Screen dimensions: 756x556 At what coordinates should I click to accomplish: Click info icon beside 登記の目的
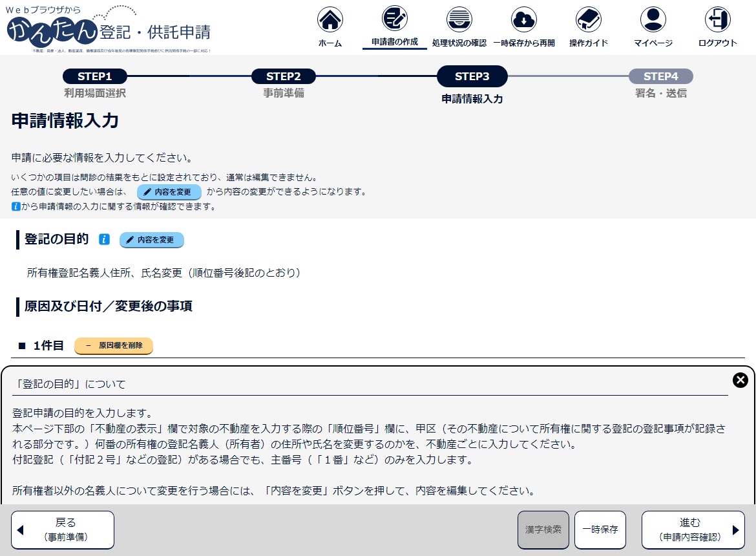pyautogui.click(x=104, y=240)
